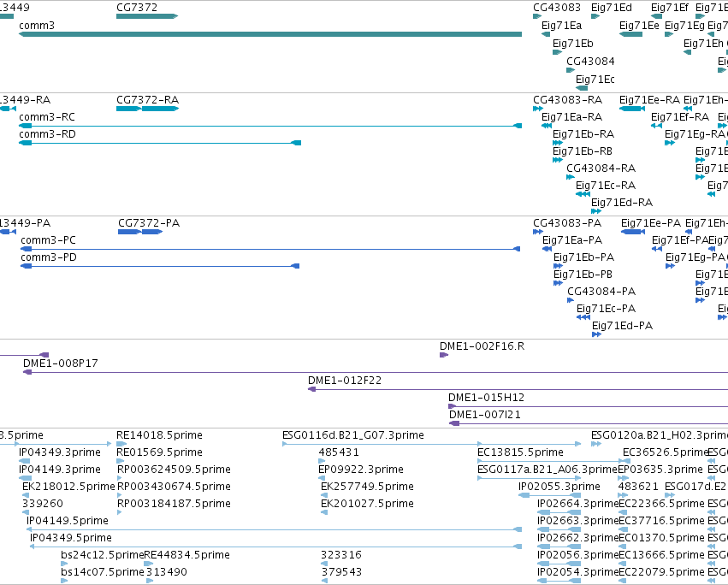Select the Eig71Ee-RA transcript glyph
728x585 pixels.
tap(632, 109)
